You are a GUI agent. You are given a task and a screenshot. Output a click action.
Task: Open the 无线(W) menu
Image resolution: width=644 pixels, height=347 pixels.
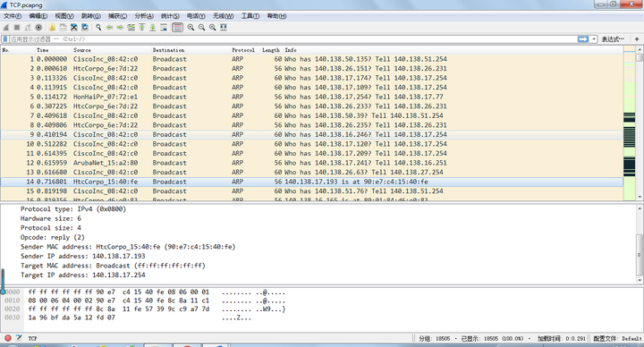[x=223, y=16]
